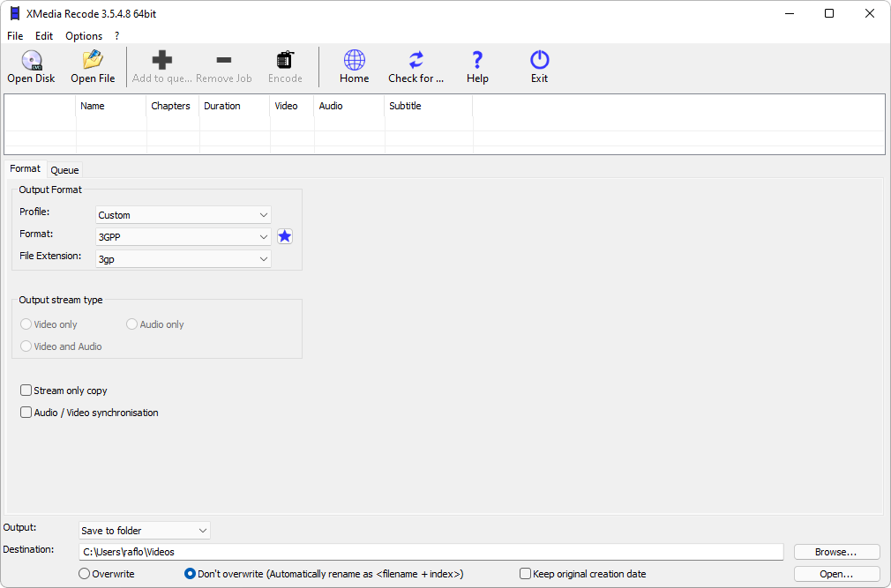Click the Exit power icon
This screenshot has width=891, height=588.
tap(539, 60)
